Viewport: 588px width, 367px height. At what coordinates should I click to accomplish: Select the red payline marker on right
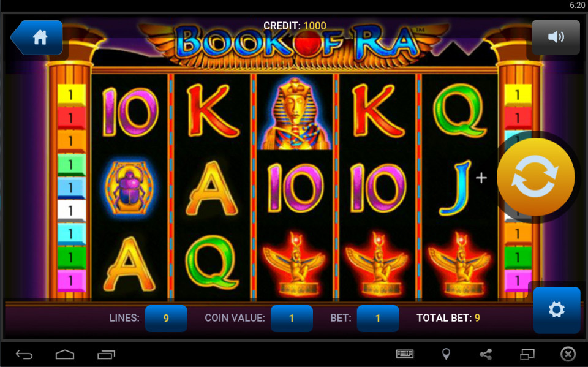(x=518, y=118)
